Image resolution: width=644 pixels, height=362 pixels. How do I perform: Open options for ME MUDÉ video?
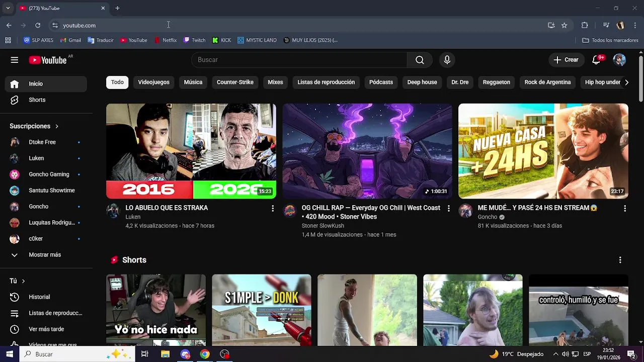(625, 208)
